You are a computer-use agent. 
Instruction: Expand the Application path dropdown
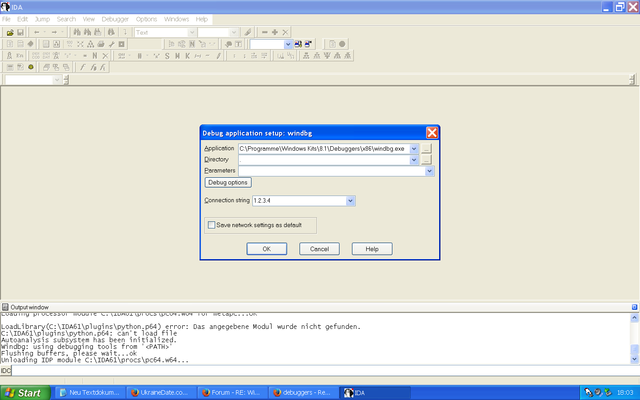point(414,149)
